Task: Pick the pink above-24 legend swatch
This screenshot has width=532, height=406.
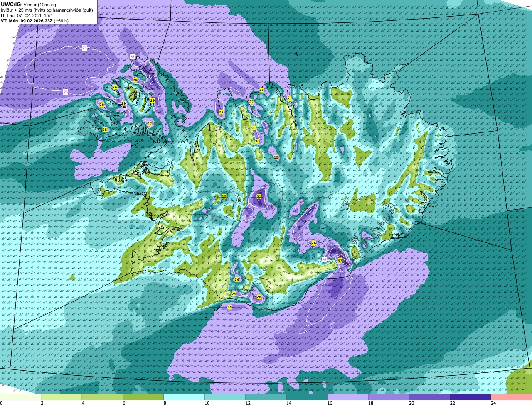Action: coord(512,397)
